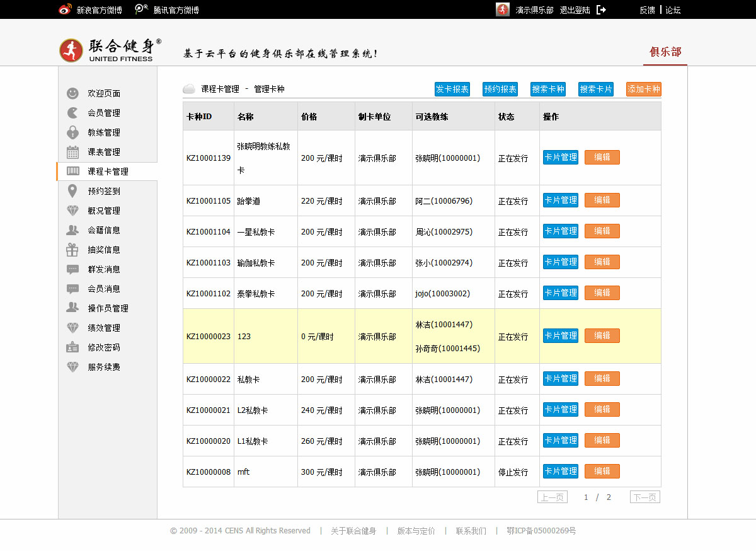Switch to the 俱乐部 tab
Image resolution: width=756 pixels, height=551 pixels.
pyautogui.click(x=665, y=52)
